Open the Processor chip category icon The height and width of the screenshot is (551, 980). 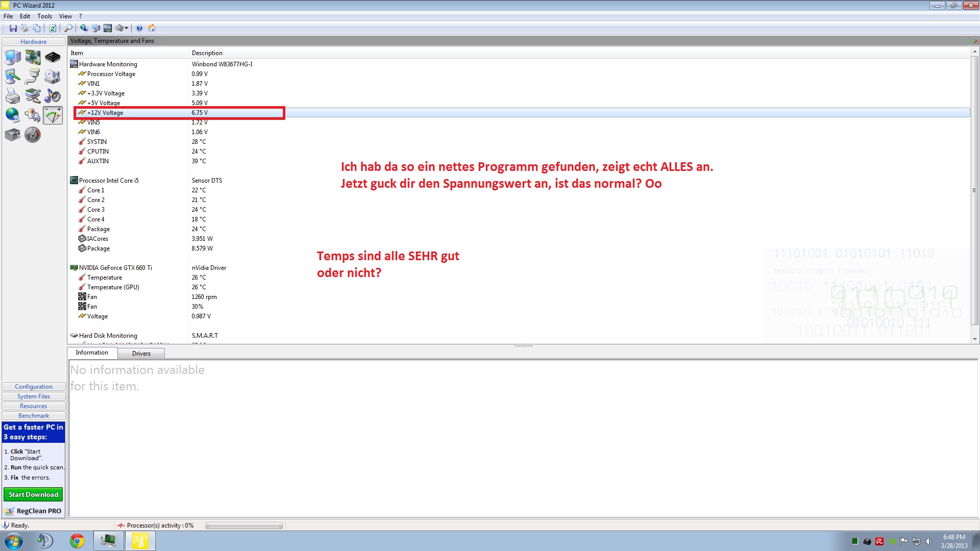[53, 57]
